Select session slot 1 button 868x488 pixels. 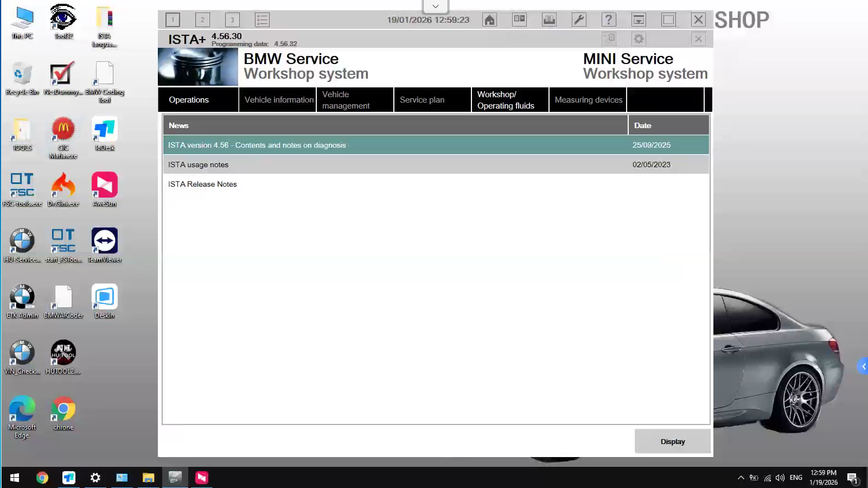(173, 20)
